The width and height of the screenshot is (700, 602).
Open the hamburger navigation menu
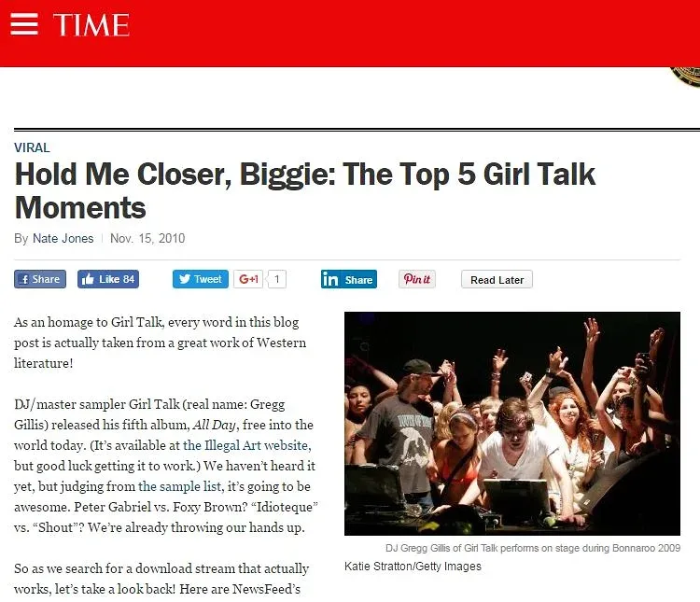24,23
